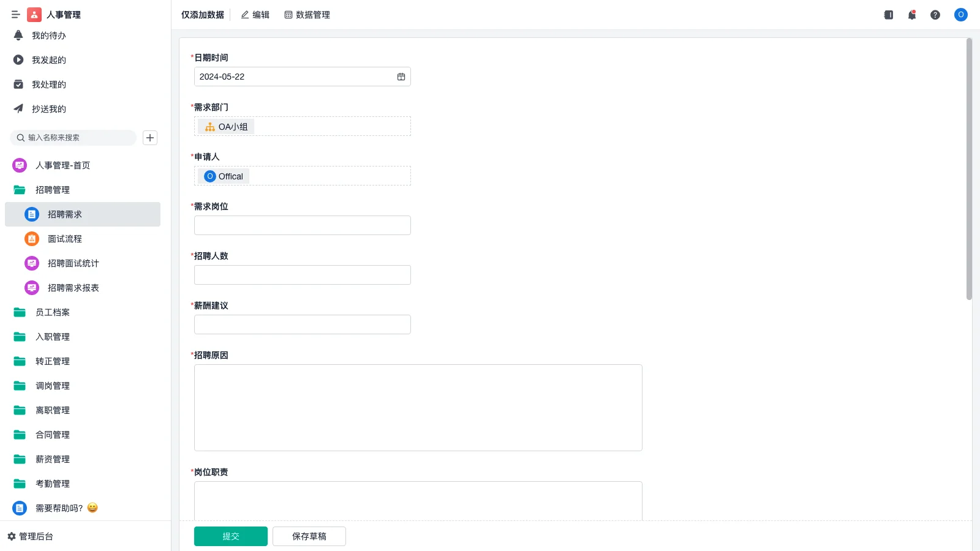Image resolution: width=980 pixels, height=551 pixels.
Task: Expand the 员工档案 folder
Action: [x=53, y=312]
